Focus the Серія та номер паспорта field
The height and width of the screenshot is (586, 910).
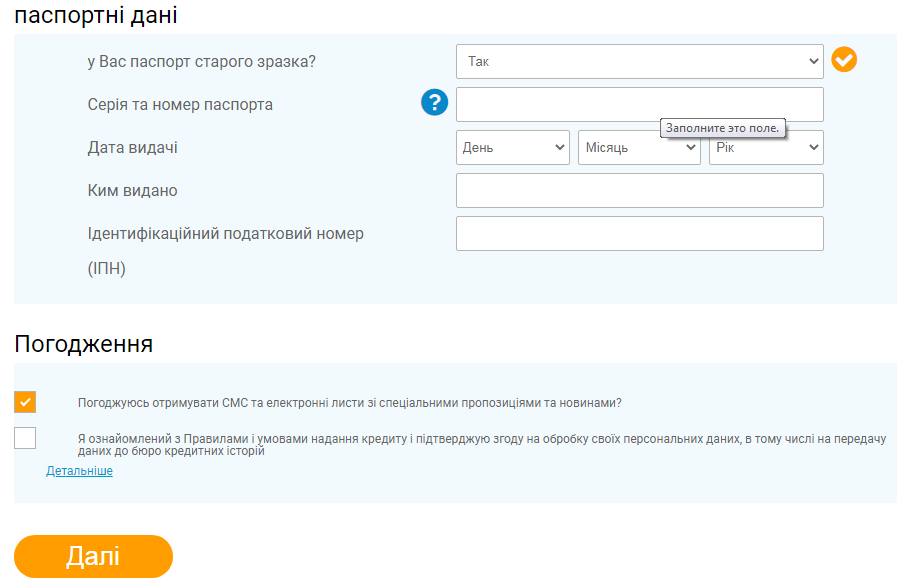pos(640,104)
